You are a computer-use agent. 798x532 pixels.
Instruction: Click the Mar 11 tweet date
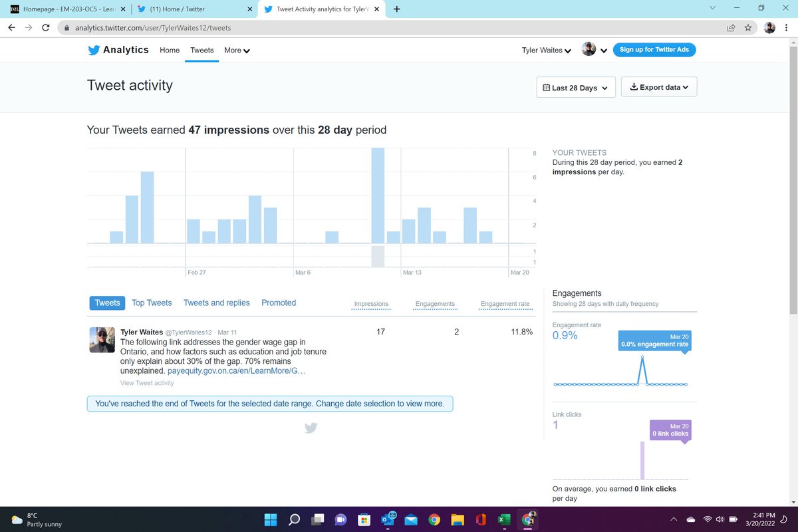tap(227, 332)
